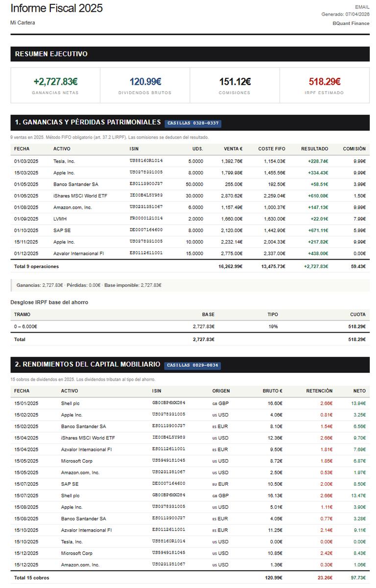Click the 'Total 15 cobros' label

32,578
